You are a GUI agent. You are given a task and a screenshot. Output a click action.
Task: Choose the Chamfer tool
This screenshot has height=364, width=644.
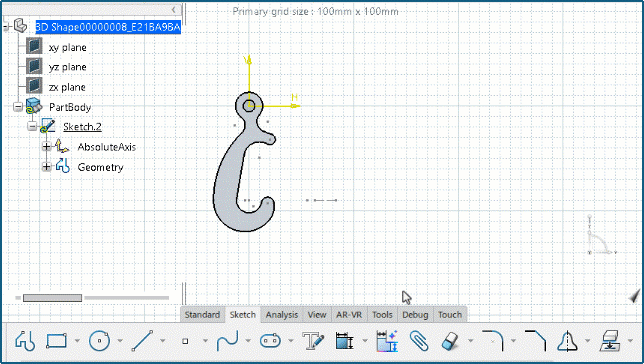click(x=535, y=340)
